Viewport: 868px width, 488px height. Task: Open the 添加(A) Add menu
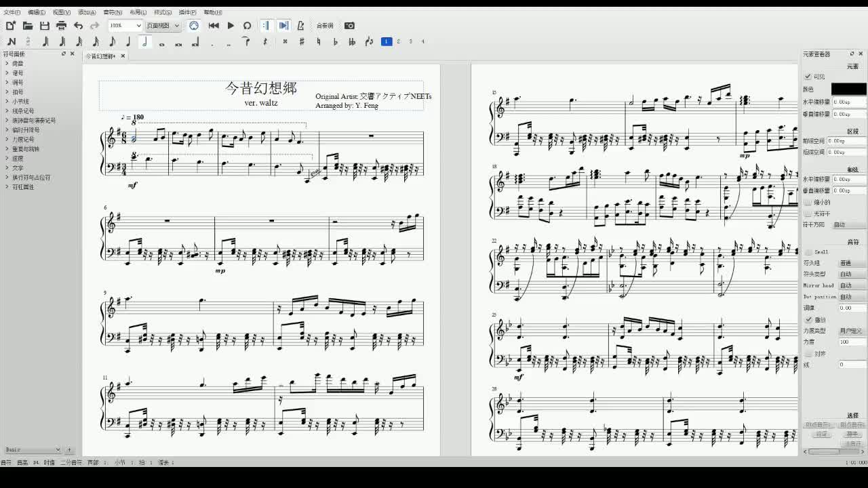[87, 12]
